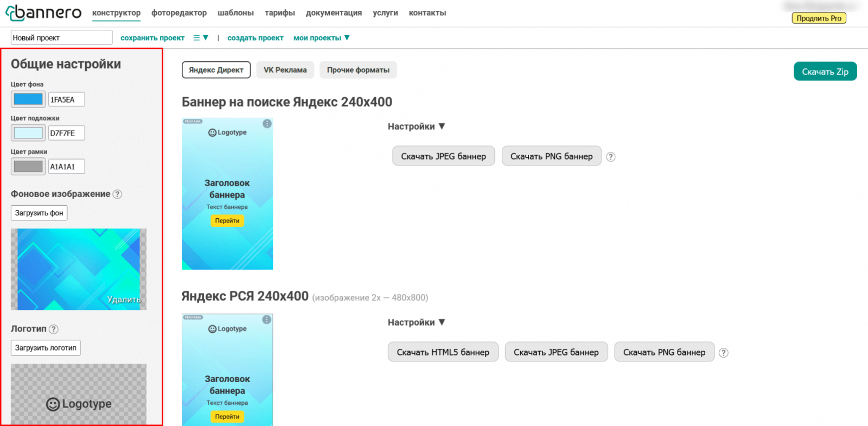Open the конструктор menu item
The height and width of the screenshot is (426, 868).
(x=116, y=13)
